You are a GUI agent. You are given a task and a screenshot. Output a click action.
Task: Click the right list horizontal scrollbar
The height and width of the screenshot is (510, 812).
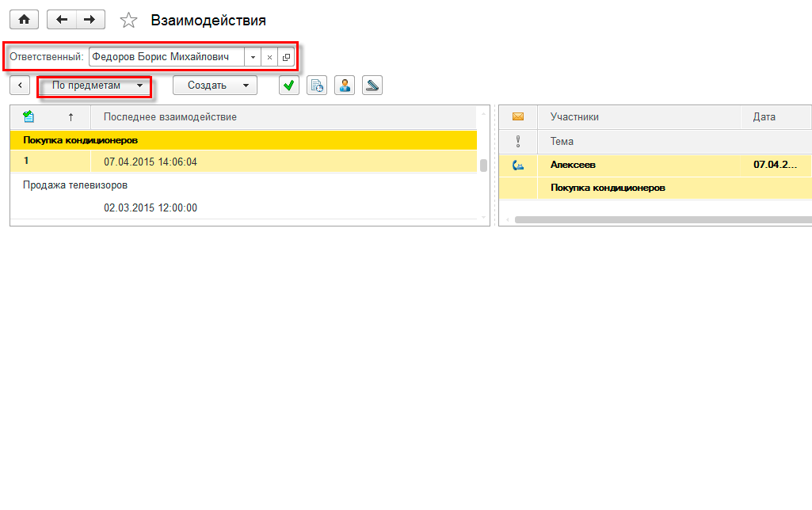(x=663, y=219)
